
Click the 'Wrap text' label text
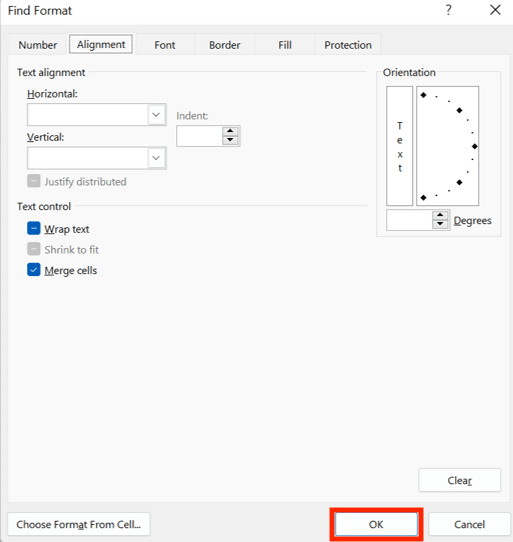point(67,229)
